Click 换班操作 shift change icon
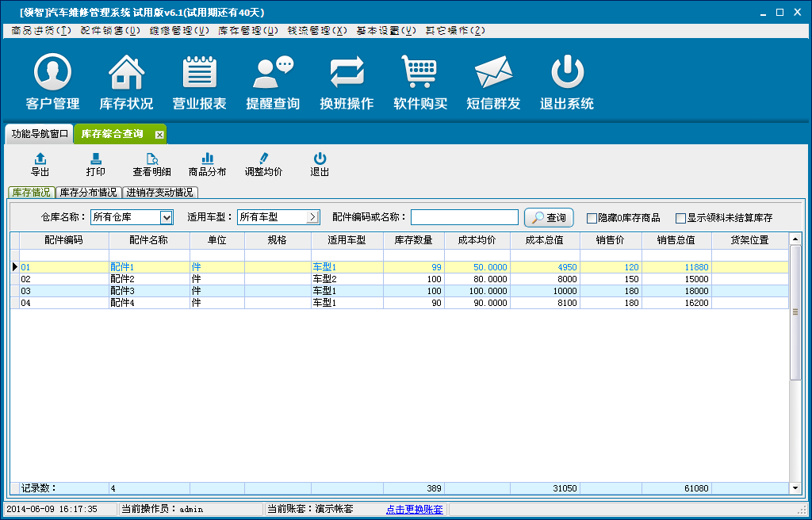Image resolution: width=812 pixels, height=520 pixels. (x=347, y=73)
